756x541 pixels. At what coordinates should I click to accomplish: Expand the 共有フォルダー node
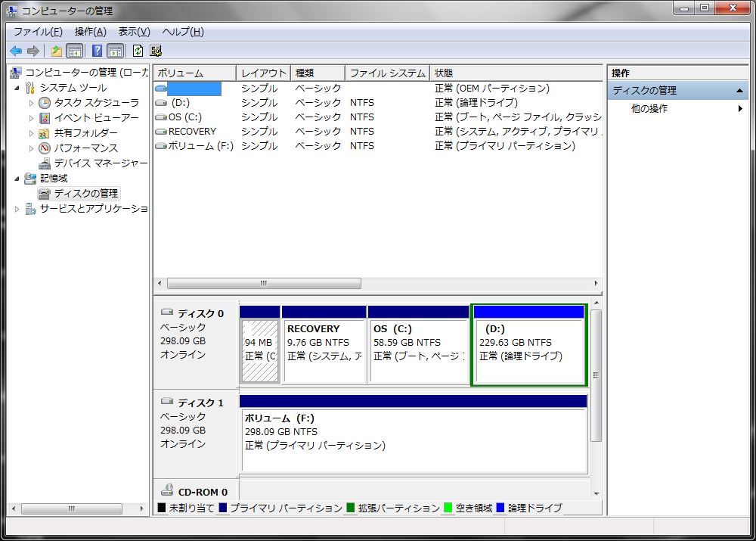pyautogui.click(x=31, y=133)
